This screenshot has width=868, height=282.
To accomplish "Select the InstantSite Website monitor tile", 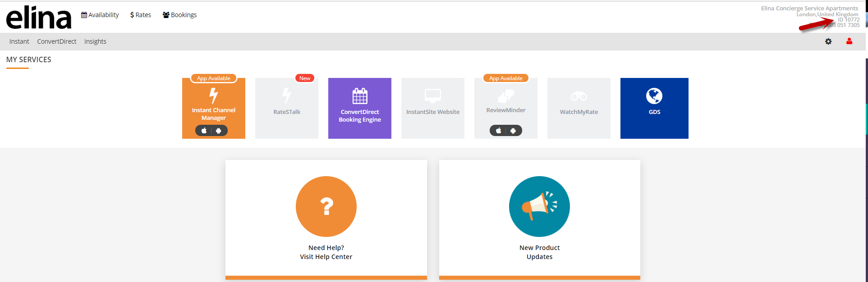I will 433,108.
